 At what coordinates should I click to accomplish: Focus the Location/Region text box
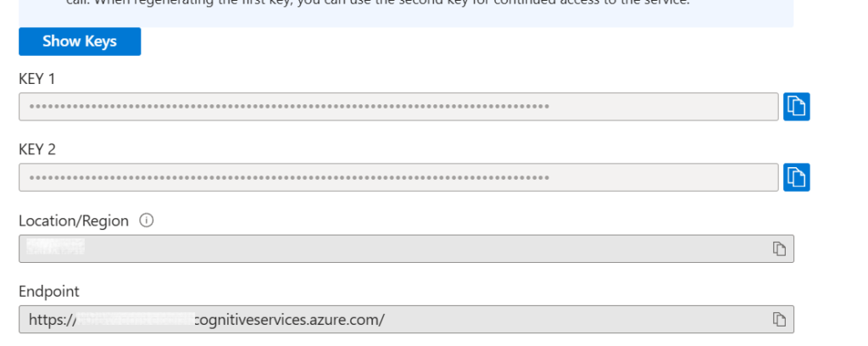(x=407, y=248)
